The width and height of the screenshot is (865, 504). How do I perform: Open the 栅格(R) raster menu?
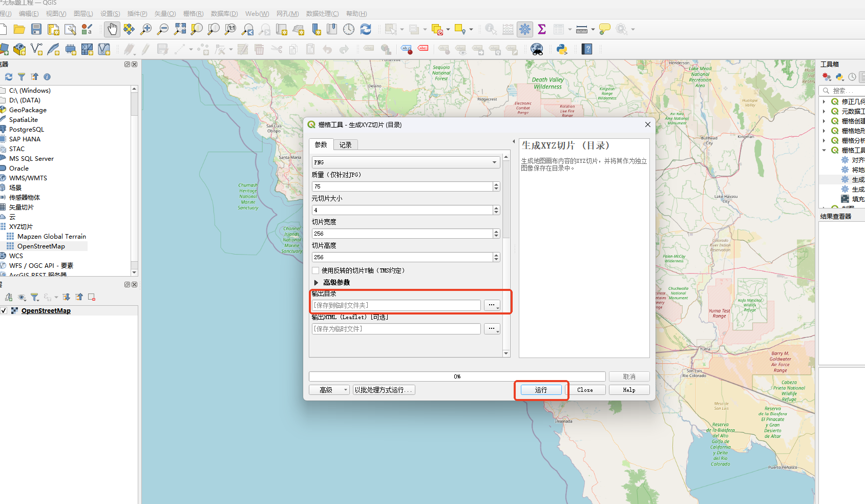[x=193, y=14]
